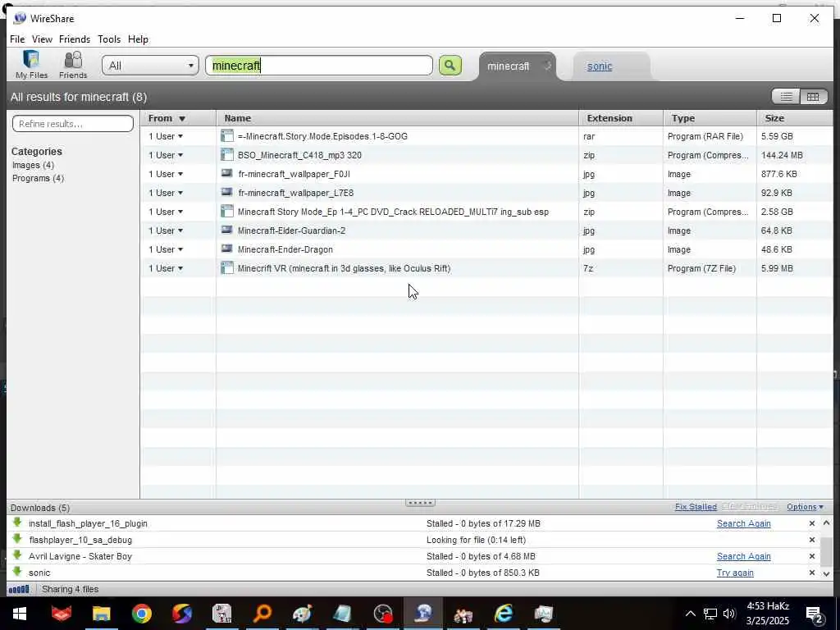Viewport: 840px width, 630px height.
Task: Expand 1 User dropdown for Minecraft-Elder-Guardian-2
Action: 166,231
